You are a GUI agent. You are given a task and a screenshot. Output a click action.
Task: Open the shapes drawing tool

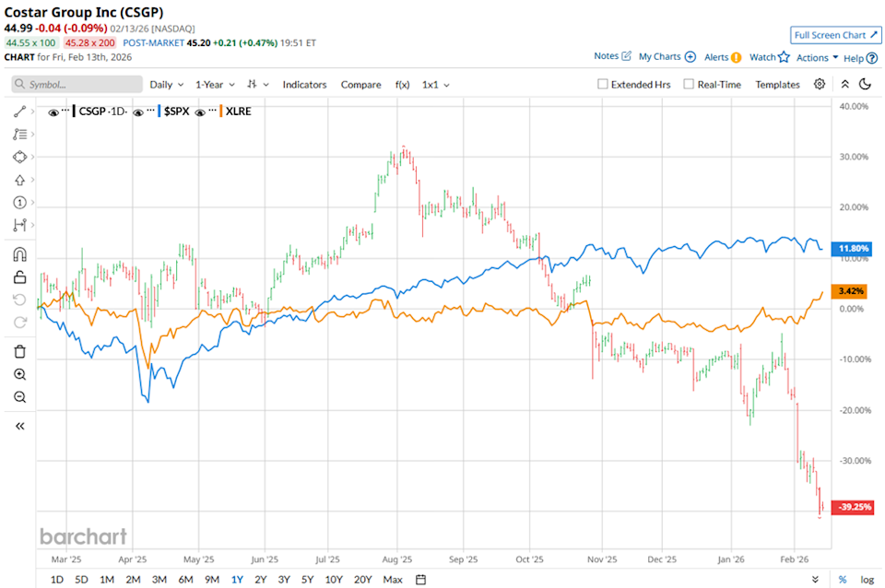(20, 157)
